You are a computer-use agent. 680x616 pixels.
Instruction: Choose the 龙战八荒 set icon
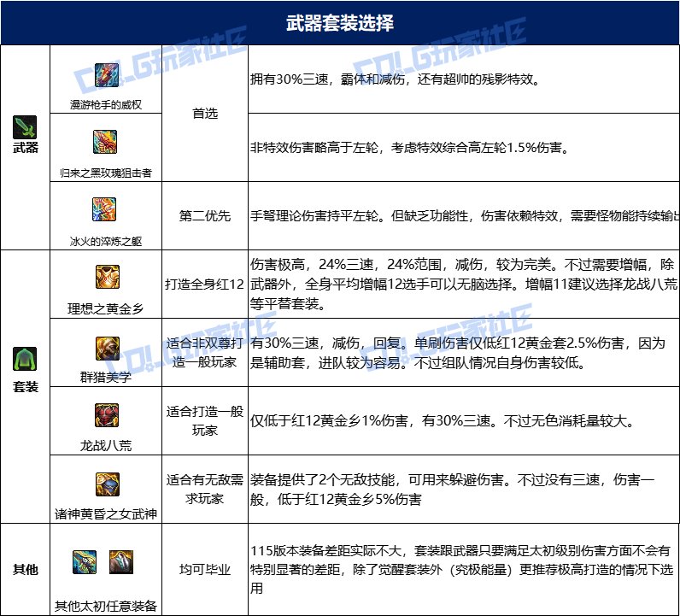click(106, 415)
